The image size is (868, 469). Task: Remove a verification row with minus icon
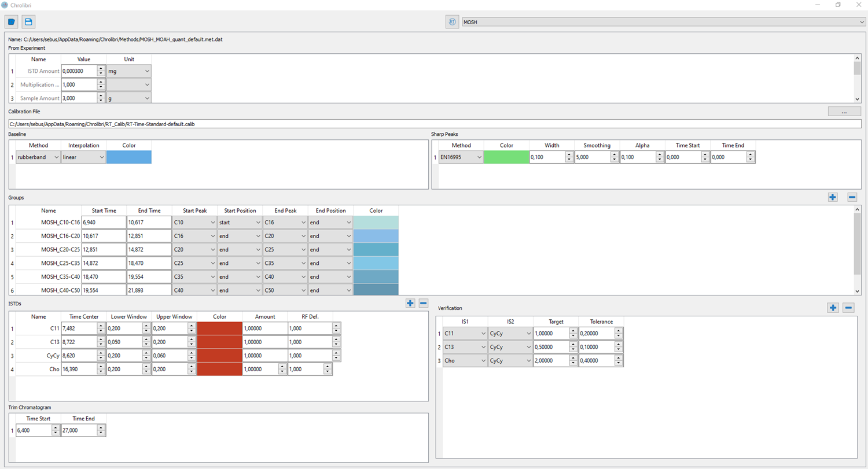849,308
